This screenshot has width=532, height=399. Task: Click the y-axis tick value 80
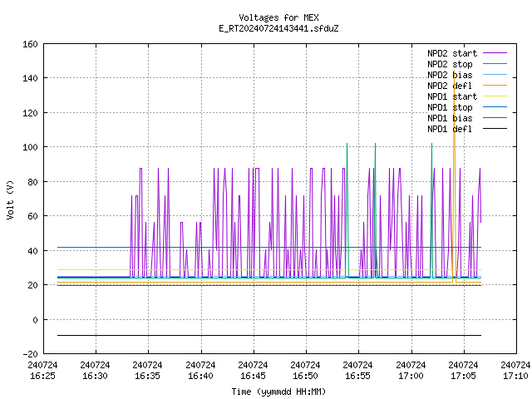pyautogui.click(x=32, y=182)
